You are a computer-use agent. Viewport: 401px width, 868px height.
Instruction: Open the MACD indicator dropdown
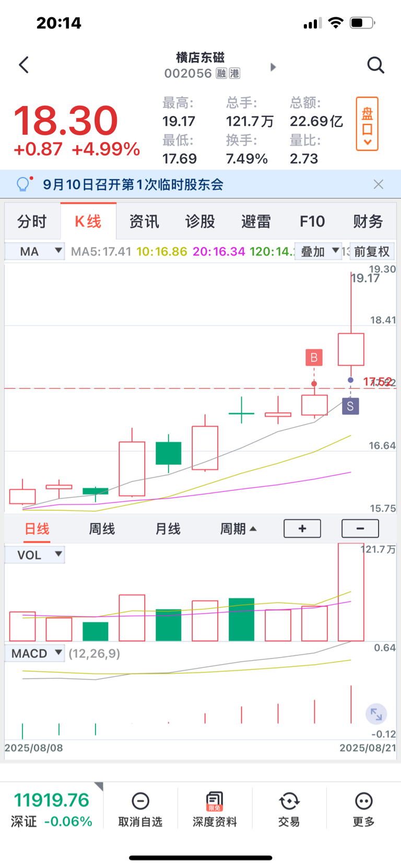point(34,653)
